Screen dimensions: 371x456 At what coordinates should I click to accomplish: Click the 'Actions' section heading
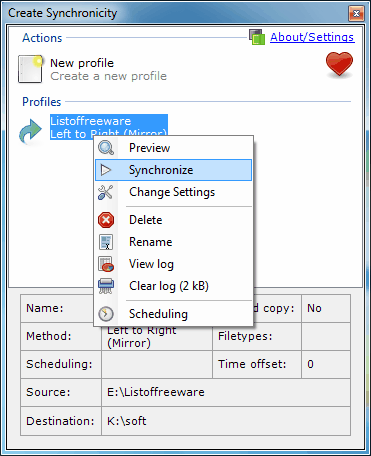tap(42, 38)
